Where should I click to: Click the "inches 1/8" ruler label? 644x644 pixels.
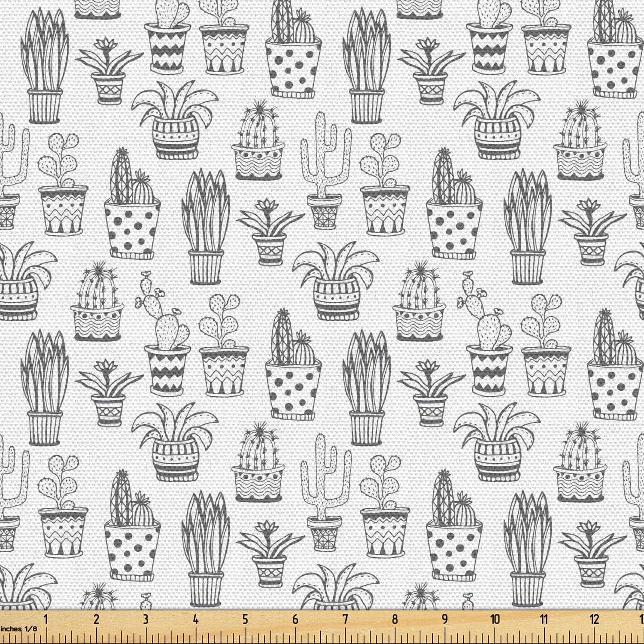[19, 629]
